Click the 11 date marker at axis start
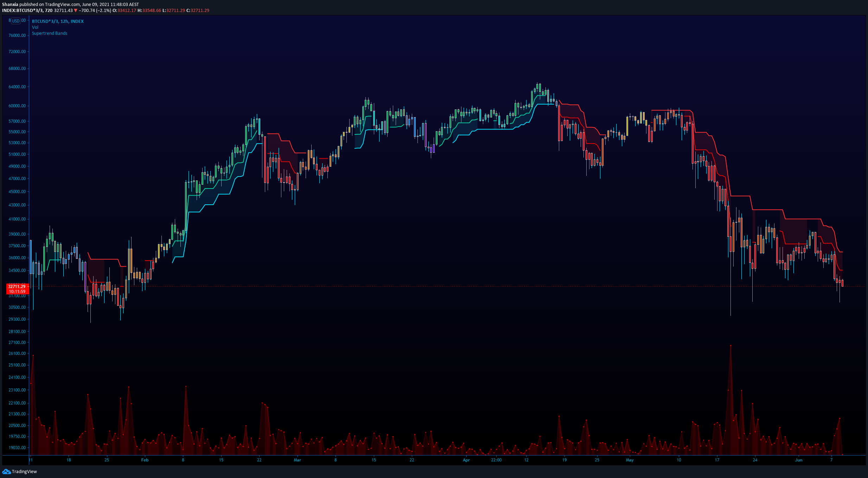The width and height of the screenshot is (868, 478). (x=31, y=460)
